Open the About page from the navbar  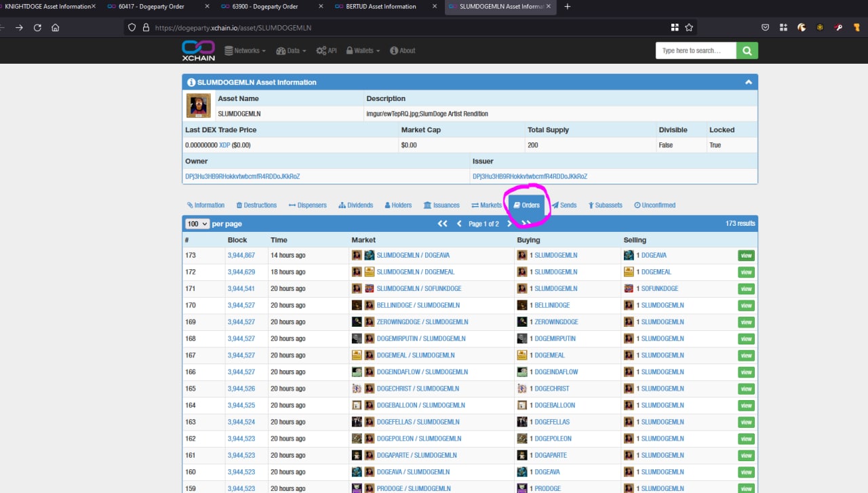pos(403,51)
